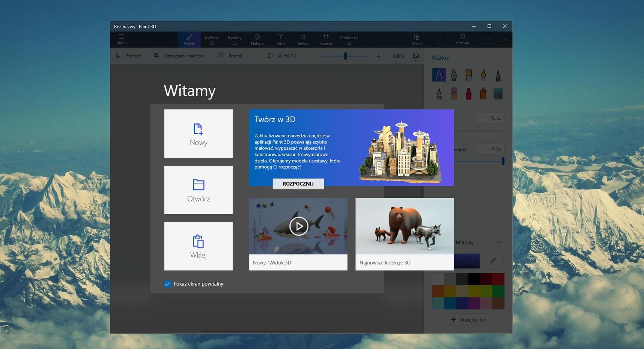Pick the purple color swatch
The width and height of the screenshot is (644, 349).
click(474, 303)
